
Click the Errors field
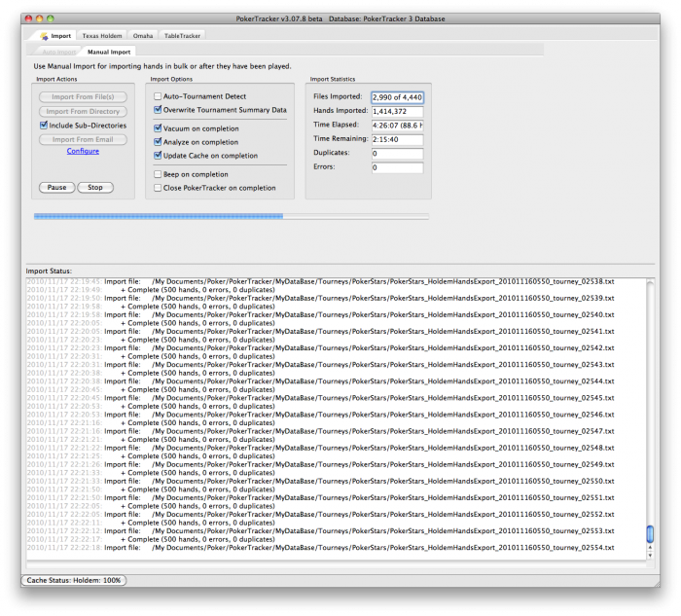(x=397, y=167)
